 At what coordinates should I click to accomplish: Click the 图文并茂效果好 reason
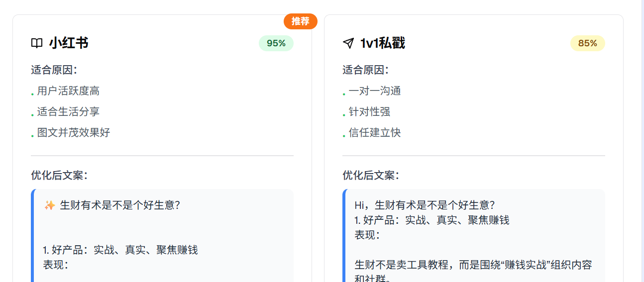tap(74, 133)
